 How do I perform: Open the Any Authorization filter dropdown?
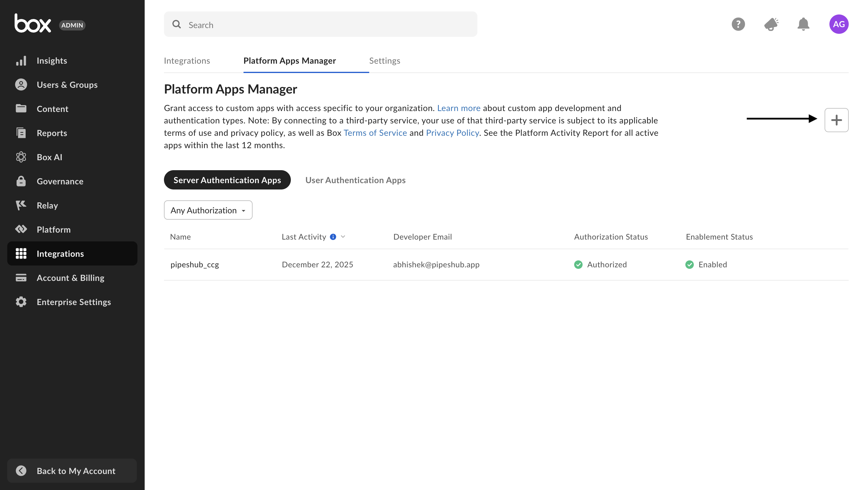coord(208,210)
